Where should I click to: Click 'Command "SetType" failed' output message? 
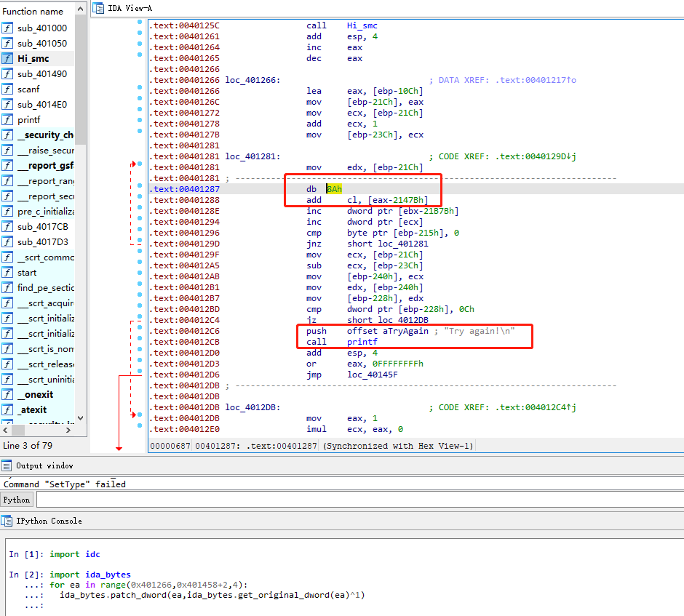point(65,484)
